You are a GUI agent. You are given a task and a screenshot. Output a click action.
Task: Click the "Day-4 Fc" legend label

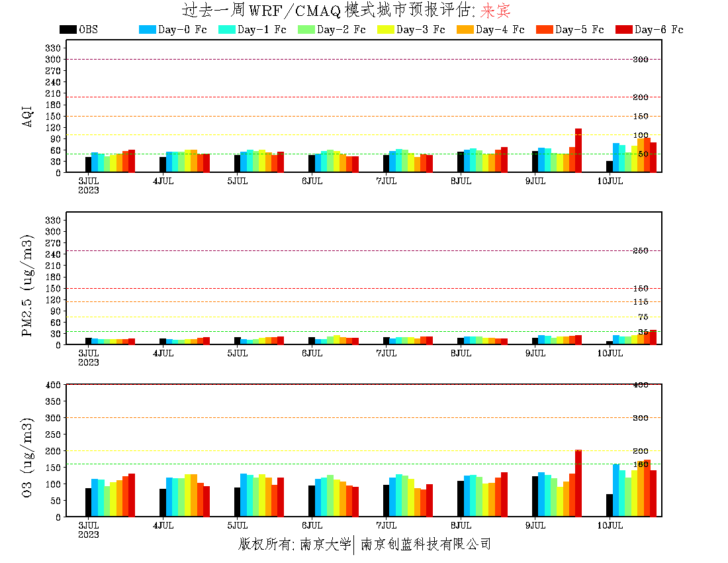click(x=500, y=29)
